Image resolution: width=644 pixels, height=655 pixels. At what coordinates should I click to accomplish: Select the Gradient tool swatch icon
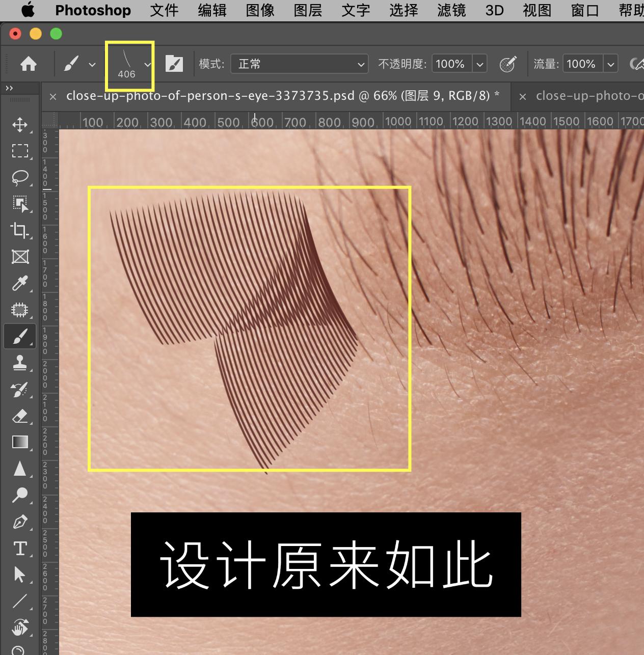[x=20, y=442]
